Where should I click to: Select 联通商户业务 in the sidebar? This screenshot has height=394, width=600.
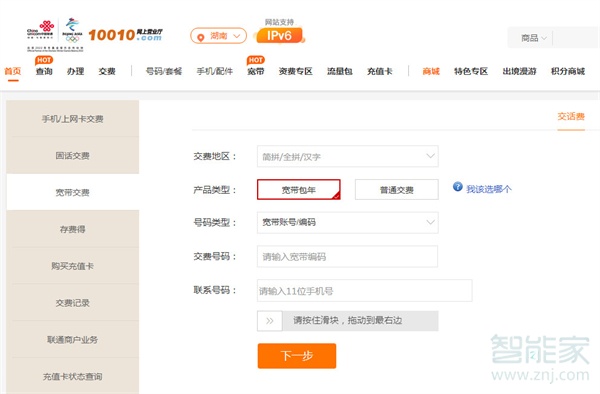[x=72, y=339]
